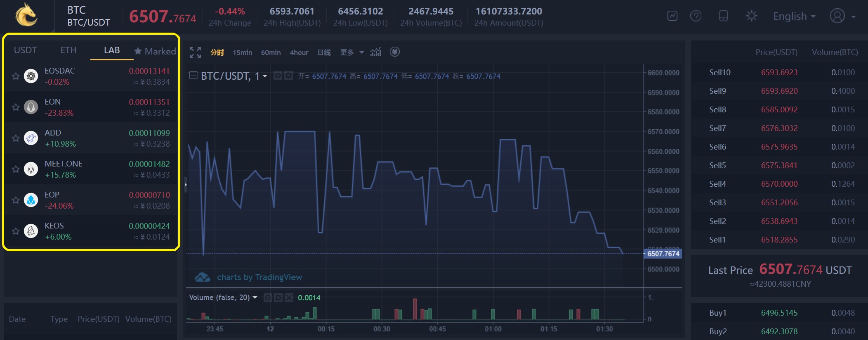868x340 pixels.
Task: Switch to the USDT market tab
Action: [x=25, y=50]
